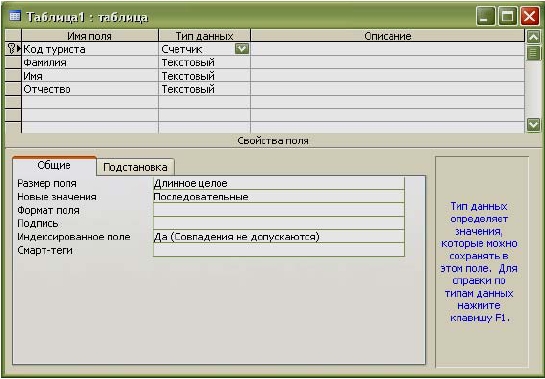The height and width of the screenshot is (379, 545).
Task: Select the primary key row selector for Код туриста
Action: coord(13,49)
